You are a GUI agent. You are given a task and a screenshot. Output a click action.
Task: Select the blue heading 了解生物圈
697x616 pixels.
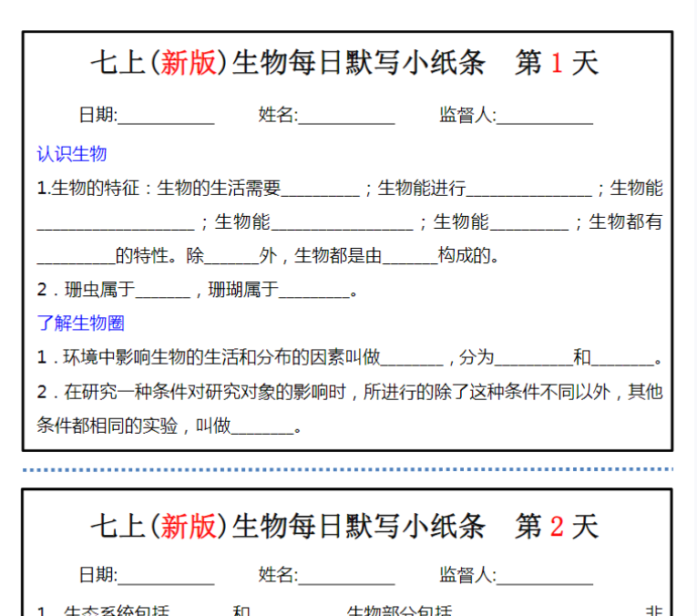coord(80,323)
